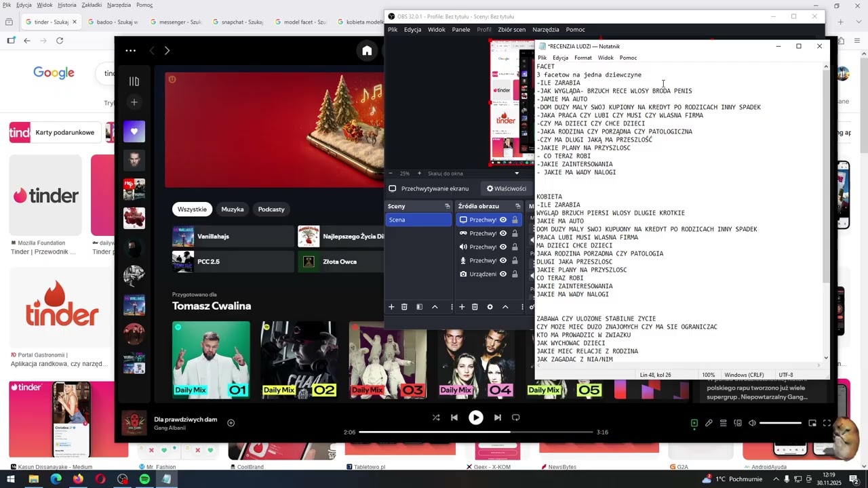868x488 pixels.
Task: Switch to the badoo browser tab
Action: (112, 22)
